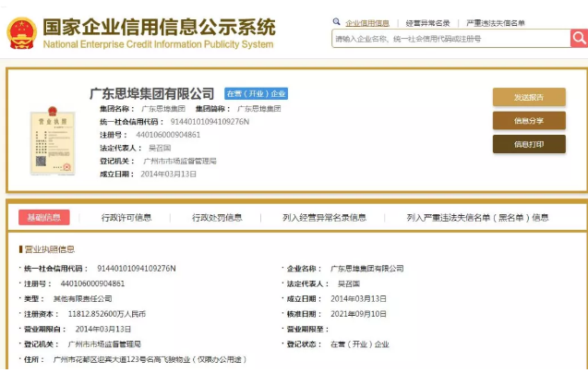
Task: Click company title 广东思埠集团有限公司
Action: pos(152,93)
